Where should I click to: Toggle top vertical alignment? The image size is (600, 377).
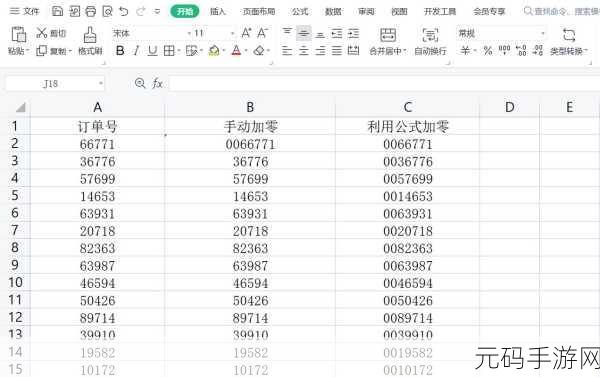tap(287, 33)
